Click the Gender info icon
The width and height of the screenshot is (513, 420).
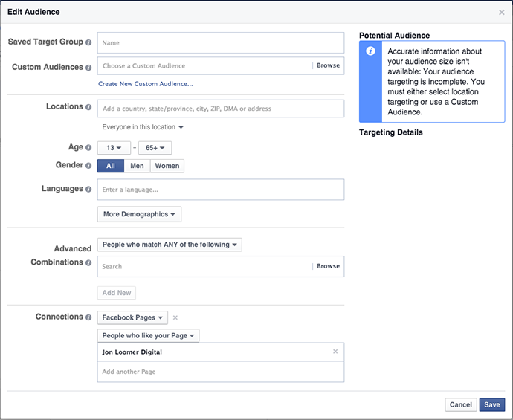click(89, 166)
